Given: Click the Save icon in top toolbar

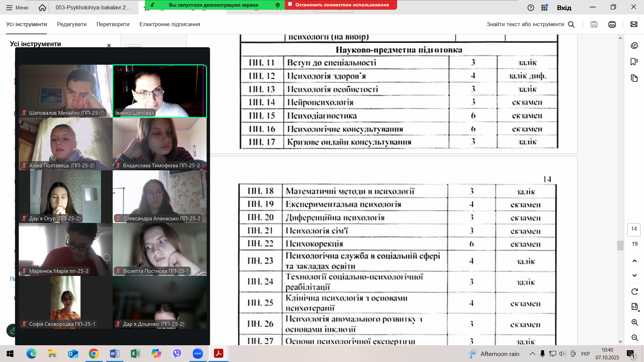Looking at the screenshot, I should click(x=594, y=24).
